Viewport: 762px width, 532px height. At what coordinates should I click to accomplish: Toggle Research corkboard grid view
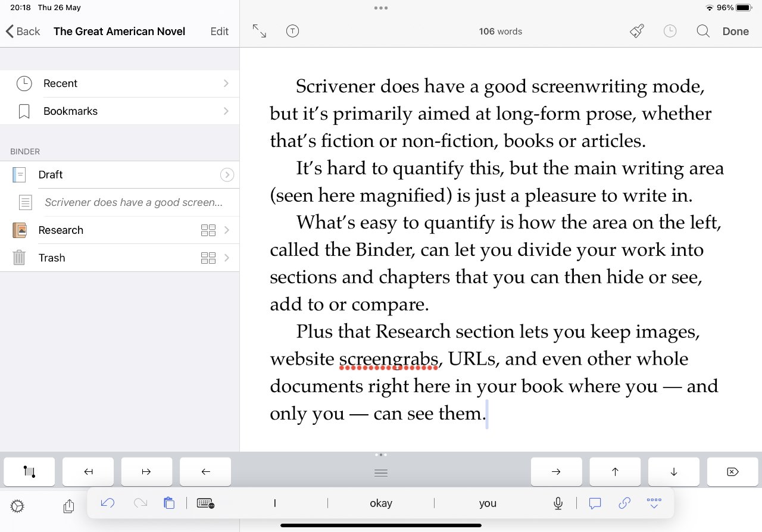[208, 230]
